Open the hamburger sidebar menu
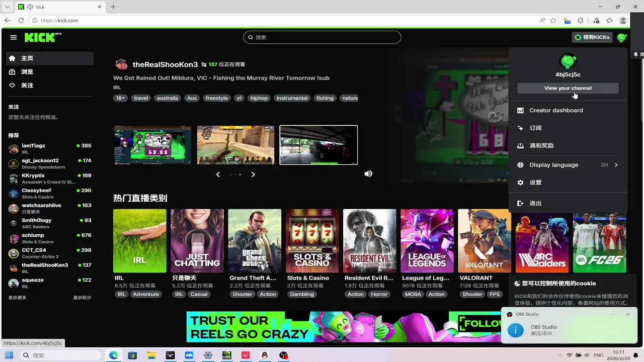Screen dimensions: 644x362 14,37
